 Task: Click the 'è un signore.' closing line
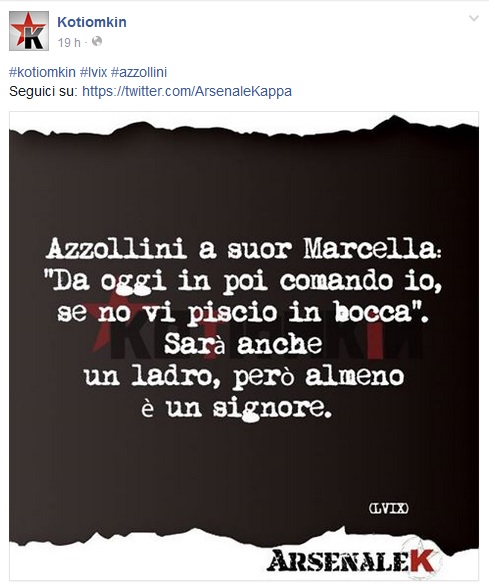click(x=236, y=409)
